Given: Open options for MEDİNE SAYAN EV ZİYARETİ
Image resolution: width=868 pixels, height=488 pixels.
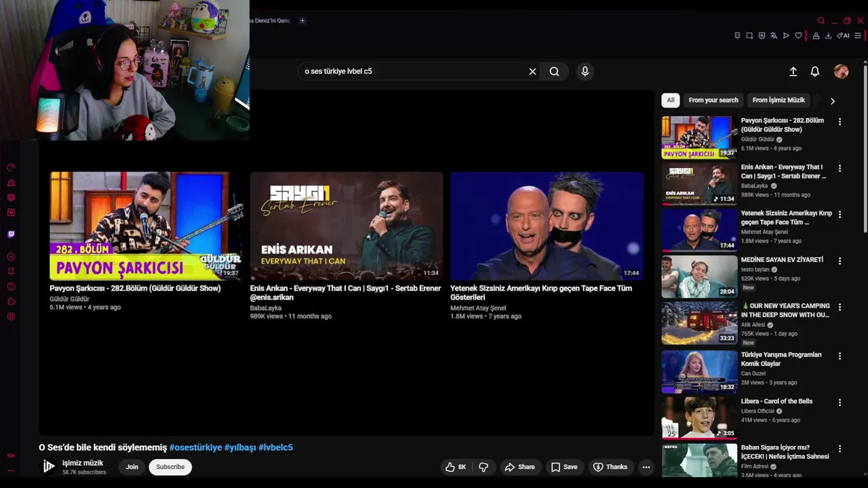Looking at the screenshot, I should (840, 261).
